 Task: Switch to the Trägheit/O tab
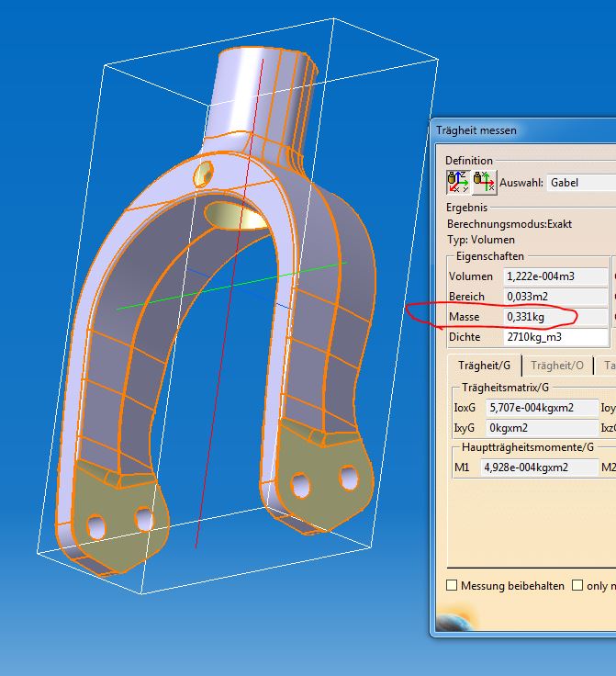tap(557, 366)
